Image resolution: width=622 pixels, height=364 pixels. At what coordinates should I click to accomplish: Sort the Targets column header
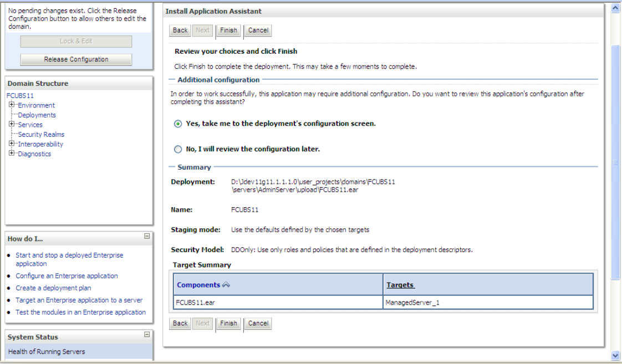pyautogui.click(x=402, y=284)
